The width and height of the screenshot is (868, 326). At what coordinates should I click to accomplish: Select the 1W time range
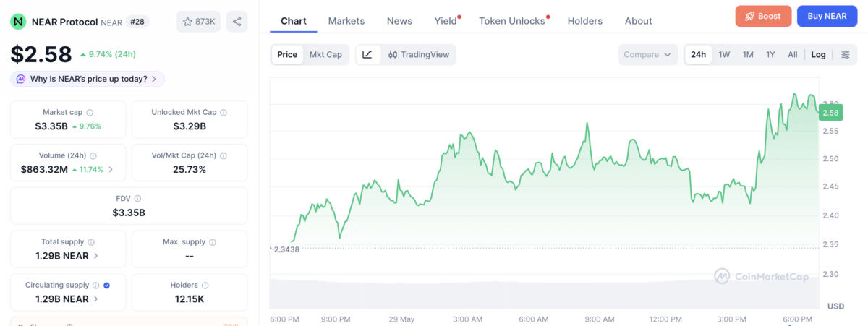[724, 54]
